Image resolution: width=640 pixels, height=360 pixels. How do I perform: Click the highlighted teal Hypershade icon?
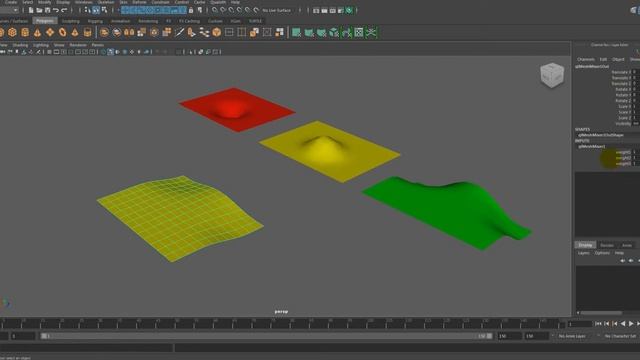tap(349, 10)
